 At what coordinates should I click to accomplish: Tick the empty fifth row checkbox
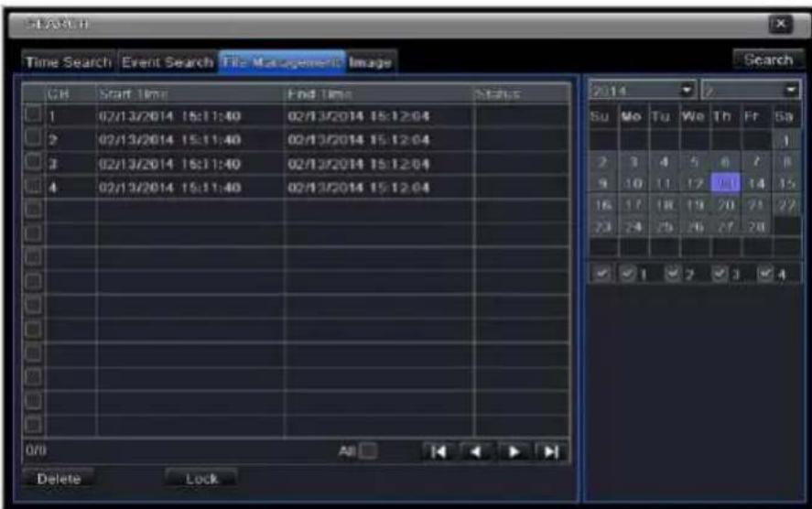(33, 210)
